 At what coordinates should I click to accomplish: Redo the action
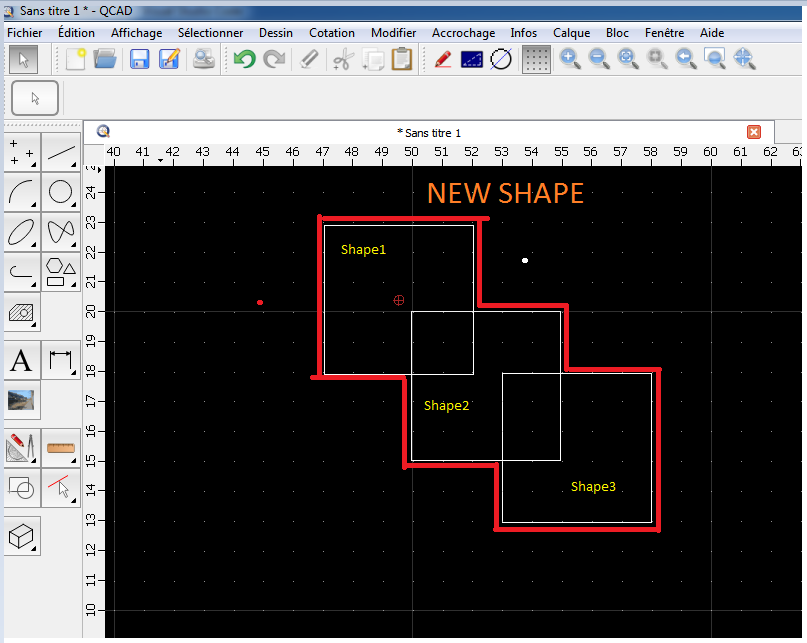click(x=274, y=59)
